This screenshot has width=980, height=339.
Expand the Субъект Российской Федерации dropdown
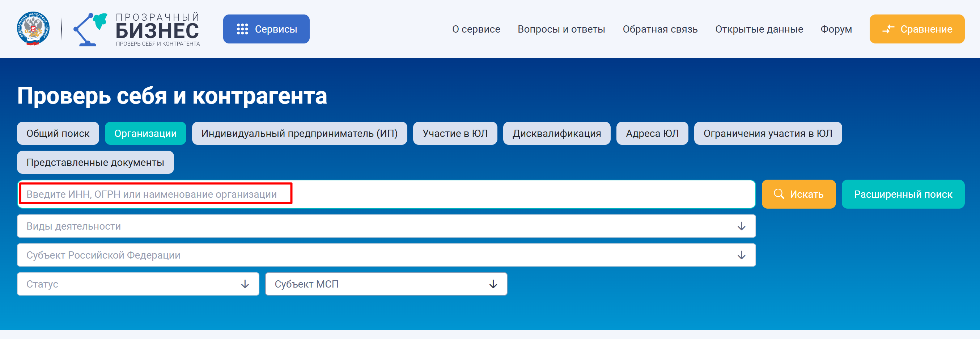pyautogui.click(x=386, y=255)
